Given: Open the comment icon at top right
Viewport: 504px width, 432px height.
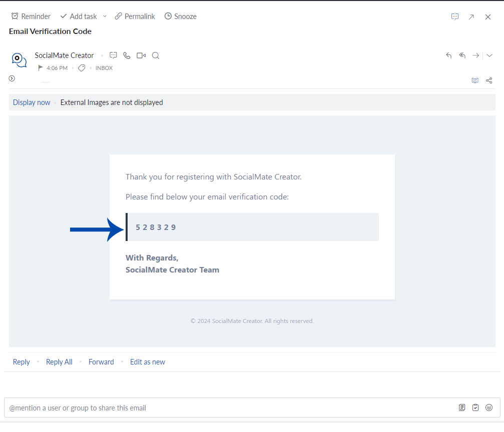Looking at the screenshot, I should coord(455,16).
